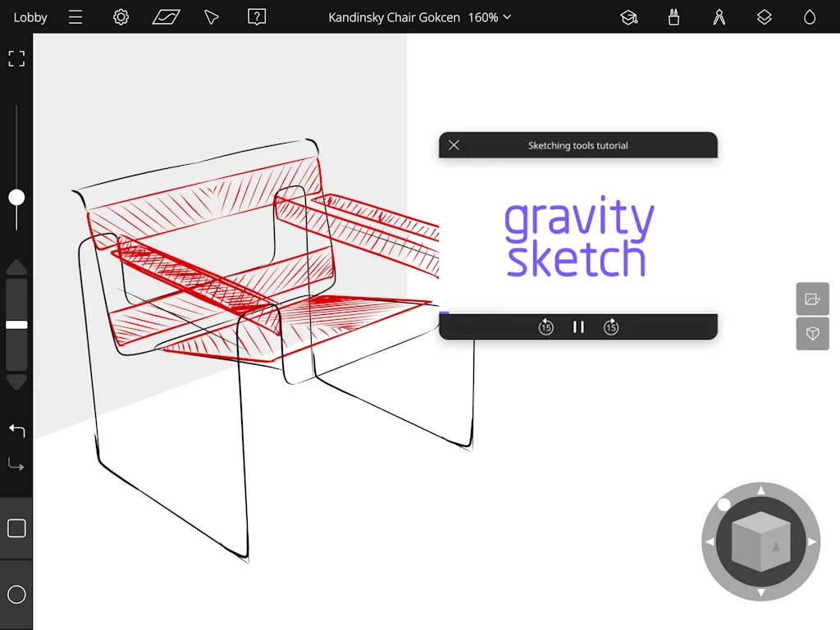Adjust the brush size slider handle
This screenshot has width=840, height=630.
coord(16,197)
